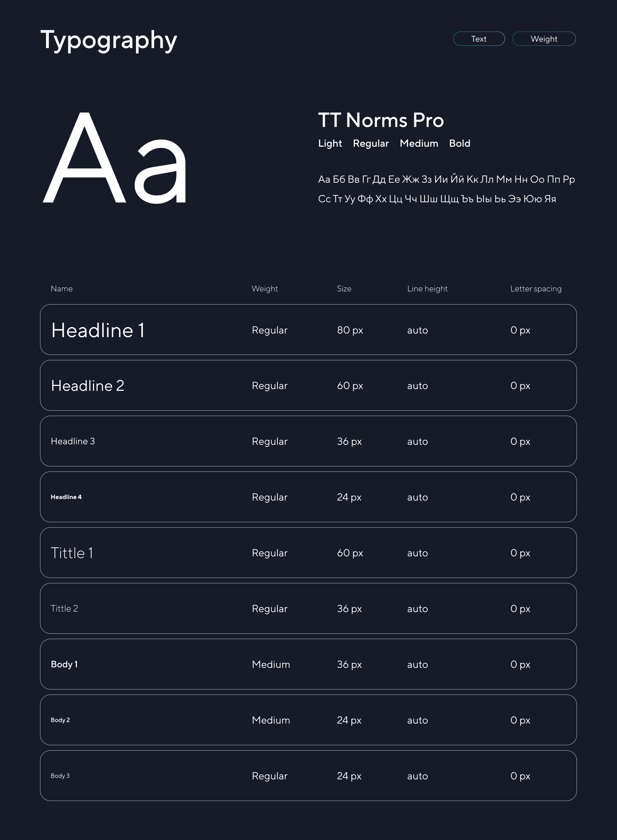
Task: Select the Headline 4 style name
Action: (66, 497)
